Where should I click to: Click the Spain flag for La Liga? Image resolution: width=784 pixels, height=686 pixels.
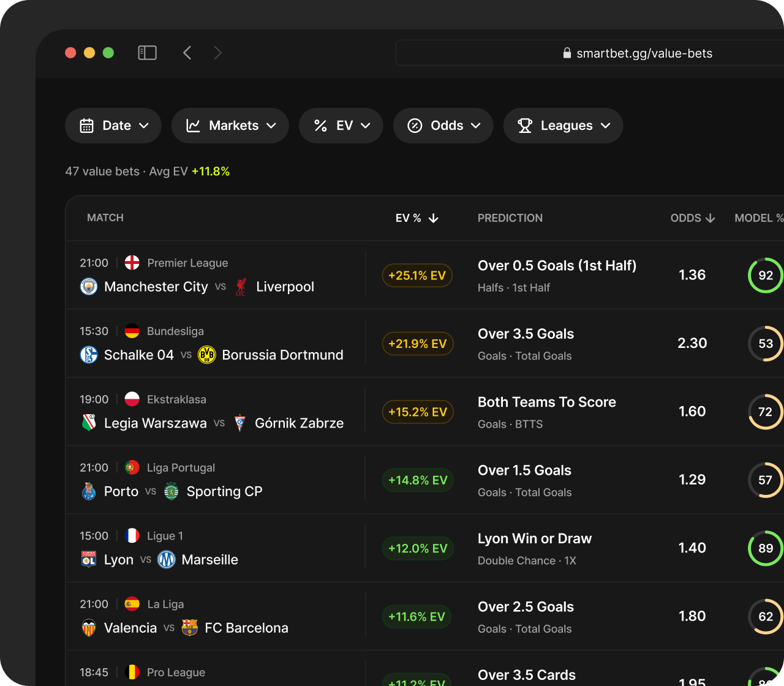[132, 604]
